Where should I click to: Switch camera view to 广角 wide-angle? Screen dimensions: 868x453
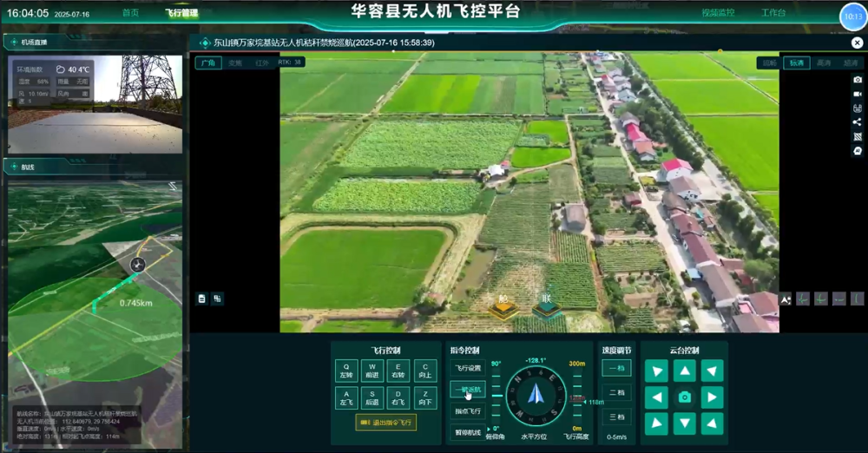coord(207,62)
